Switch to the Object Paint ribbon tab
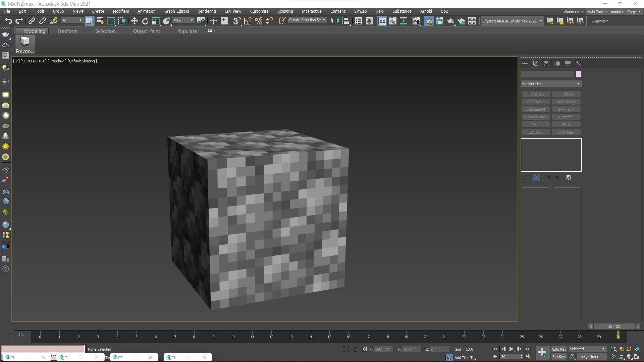Screen dimensions: 644x362 point(146,31)
